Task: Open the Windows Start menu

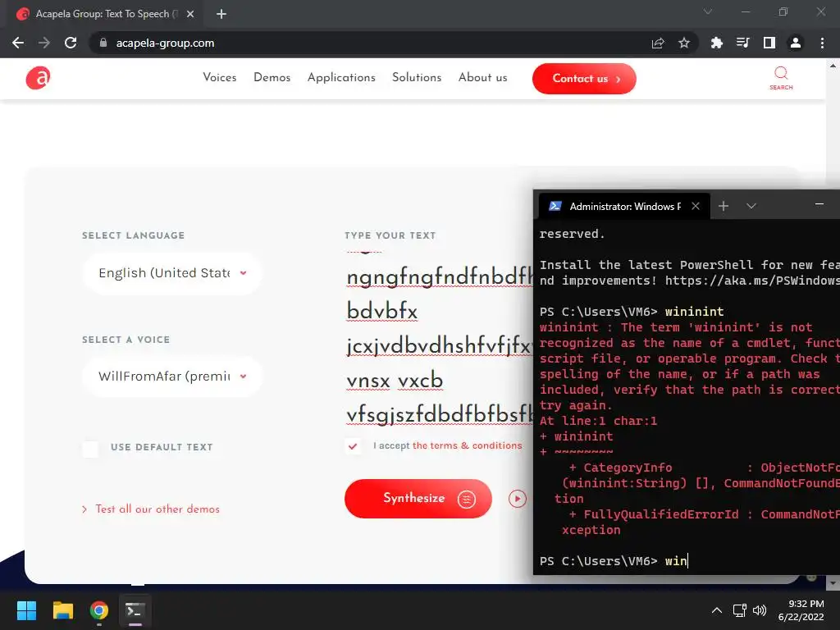Action: click(x=26, y=610)
